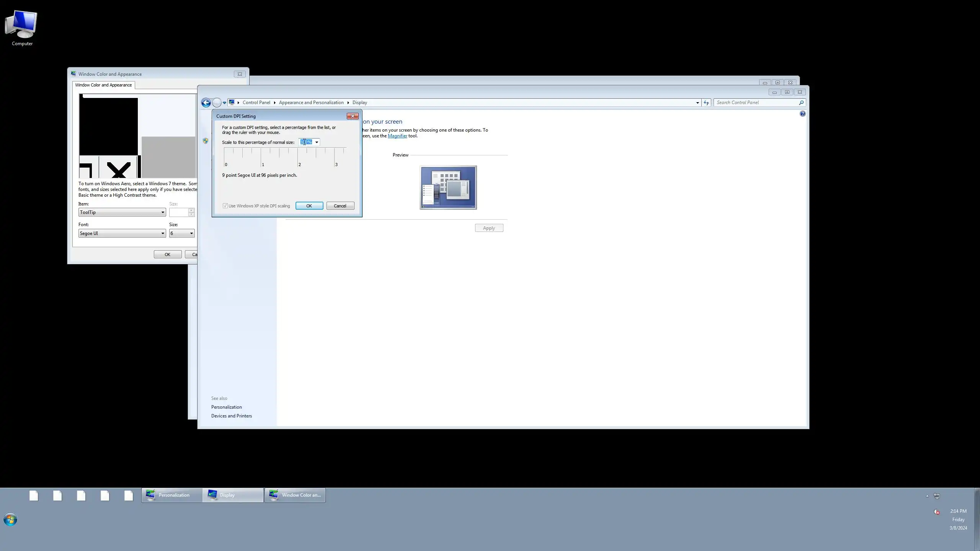Select the Window Color and Appearance tab

103,85
